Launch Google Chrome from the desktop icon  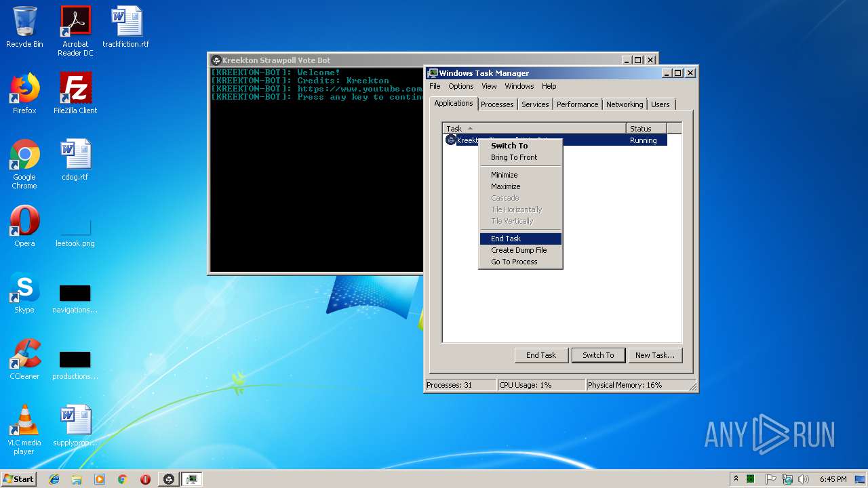[24, 164]
